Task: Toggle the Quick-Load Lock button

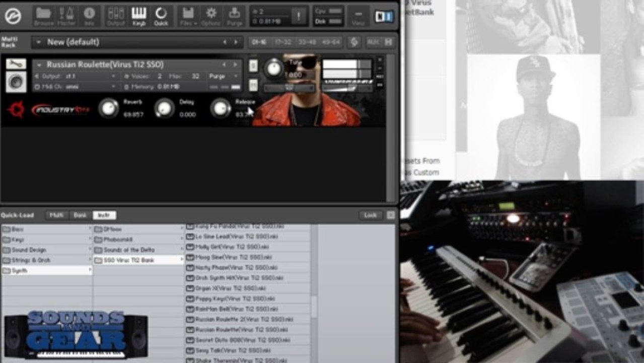Action: pos(371,215)
